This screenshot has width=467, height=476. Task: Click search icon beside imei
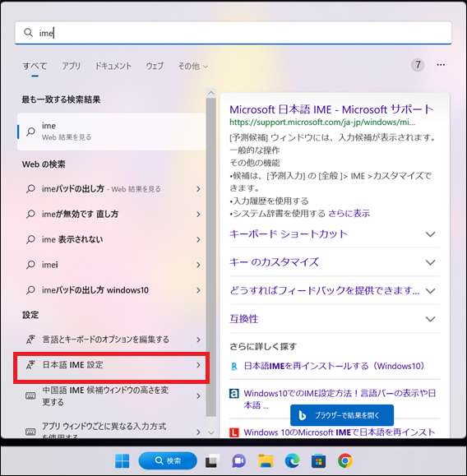(x=30, y=265)
